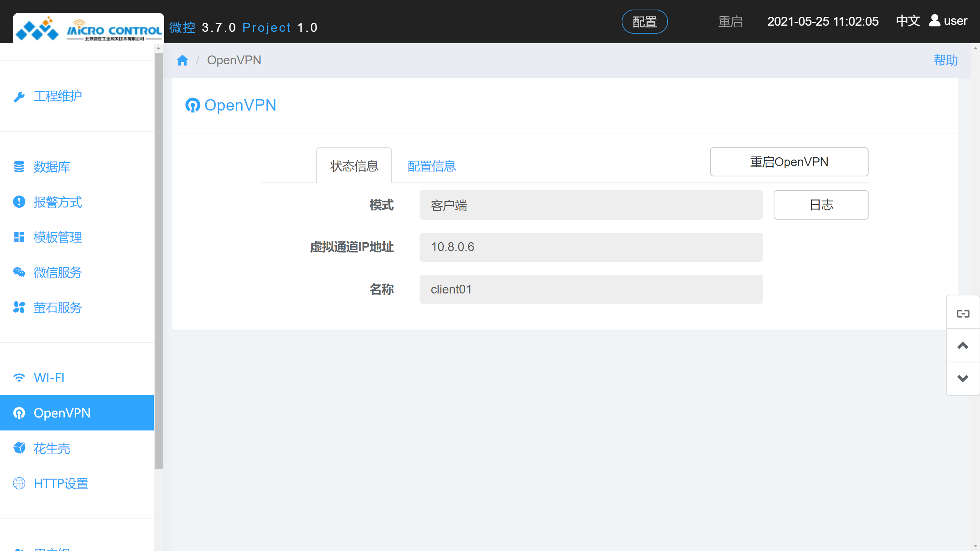The width and height of the screenshot is (980, 551).
Task: Open 微信服务 WeChat service icon
Action: click(20, 272)
